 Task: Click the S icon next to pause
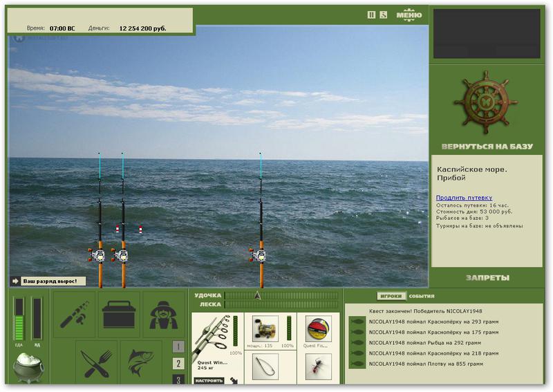coord(384,15)
